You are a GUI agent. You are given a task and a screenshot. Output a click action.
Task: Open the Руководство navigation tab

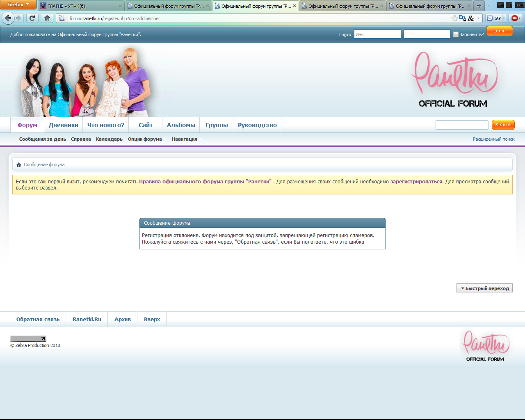(x=257, y=125)
